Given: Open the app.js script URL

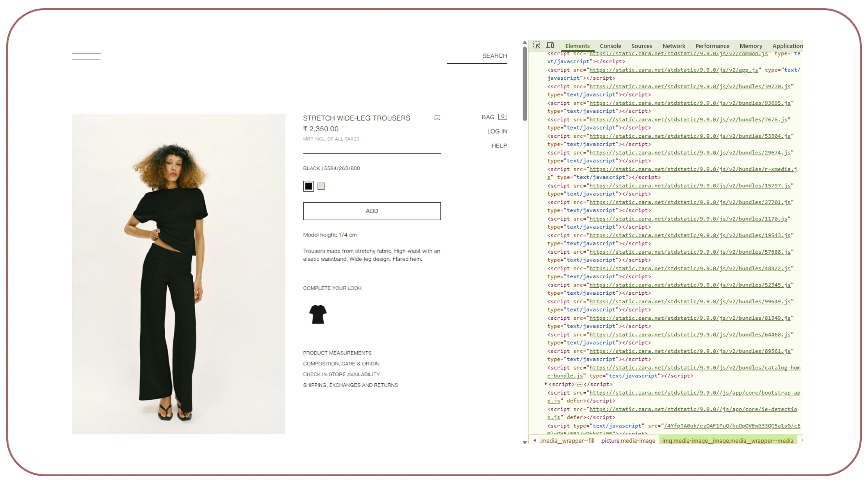Looking at the screenshot, I should [x=674, y=70].
